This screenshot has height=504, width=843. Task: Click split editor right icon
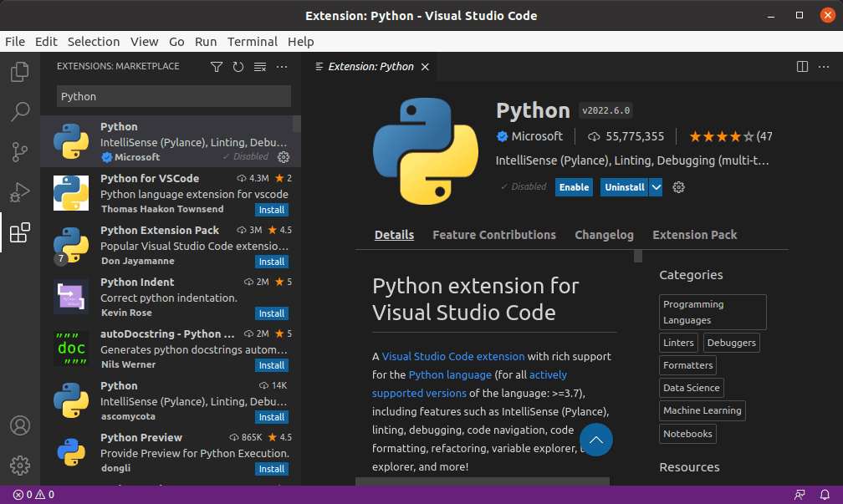[x=802, y=67]
